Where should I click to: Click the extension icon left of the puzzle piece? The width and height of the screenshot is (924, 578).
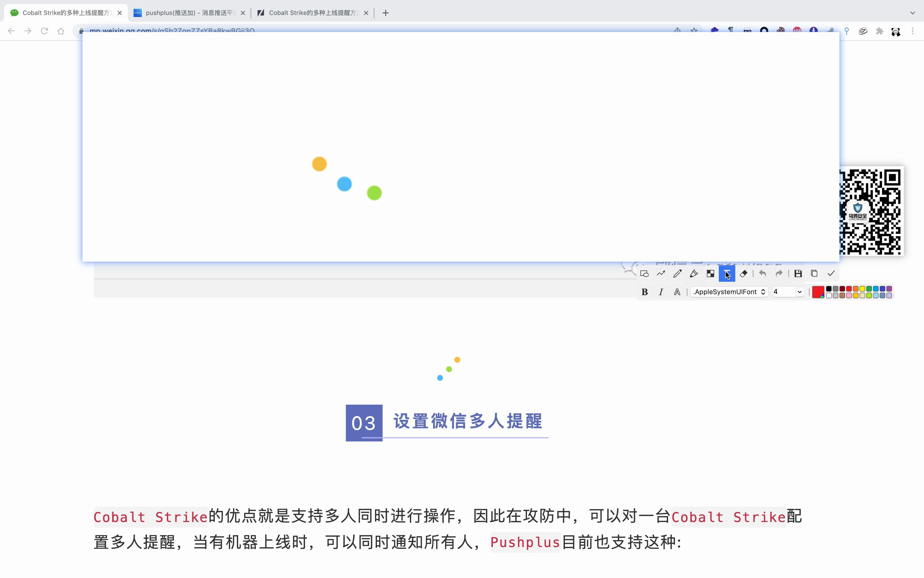coord(863,31)
